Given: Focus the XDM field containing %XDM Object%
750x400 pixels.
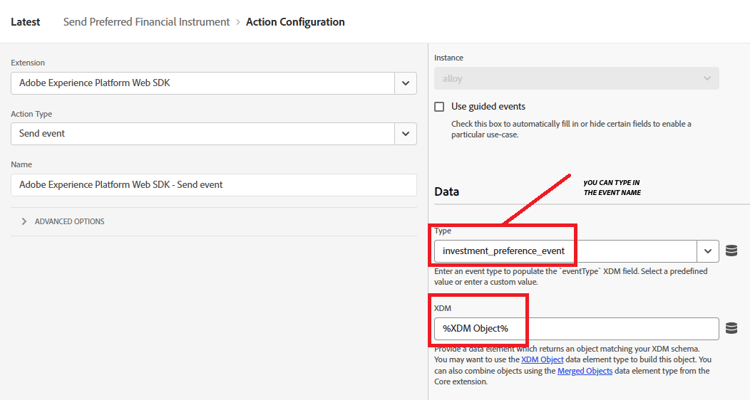Looking at the screenshot, I should point(576,328).
